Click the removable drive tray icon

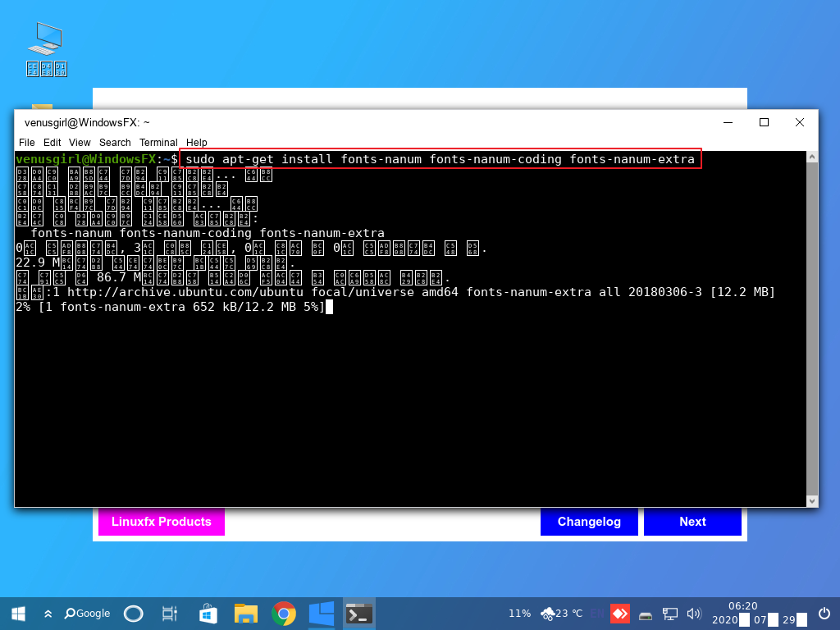click(x=646, y=615)
